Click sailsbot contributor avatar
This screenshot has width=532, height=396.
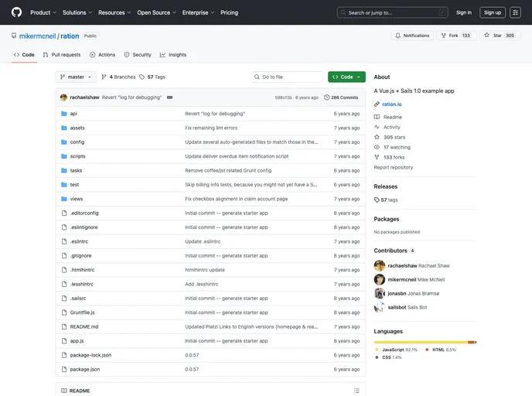380,307
